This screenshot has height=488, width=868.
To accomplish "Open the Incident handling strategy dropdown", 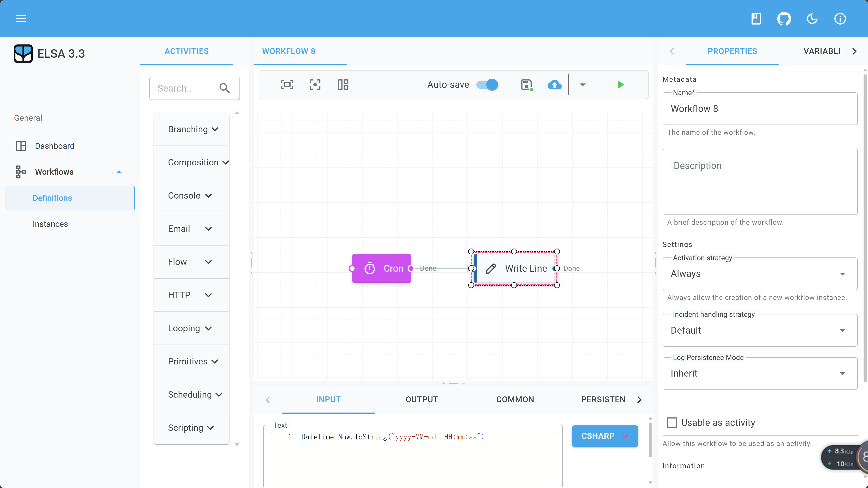I will click(759, 331).
